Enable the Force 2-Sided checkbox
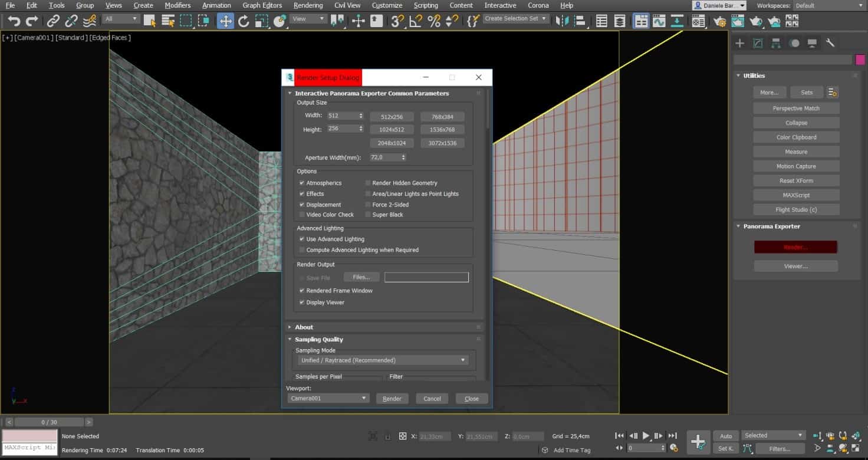This screenshot has width=868, height=460. (369, 205)
